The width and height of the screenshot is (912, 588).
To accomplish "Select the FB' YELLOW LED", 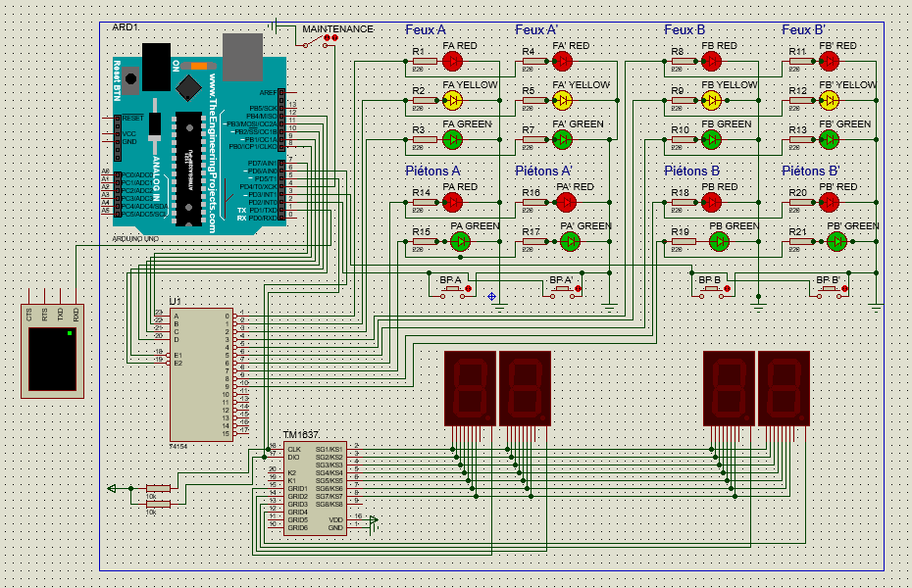I will [x=829, y=101].
